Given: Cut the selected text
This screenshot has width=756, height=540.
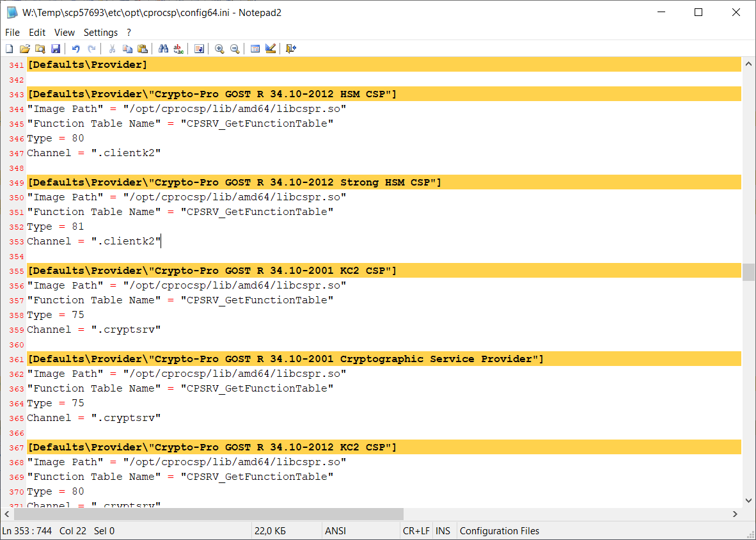Looking at the screenshot, I should tap(112, 49).
